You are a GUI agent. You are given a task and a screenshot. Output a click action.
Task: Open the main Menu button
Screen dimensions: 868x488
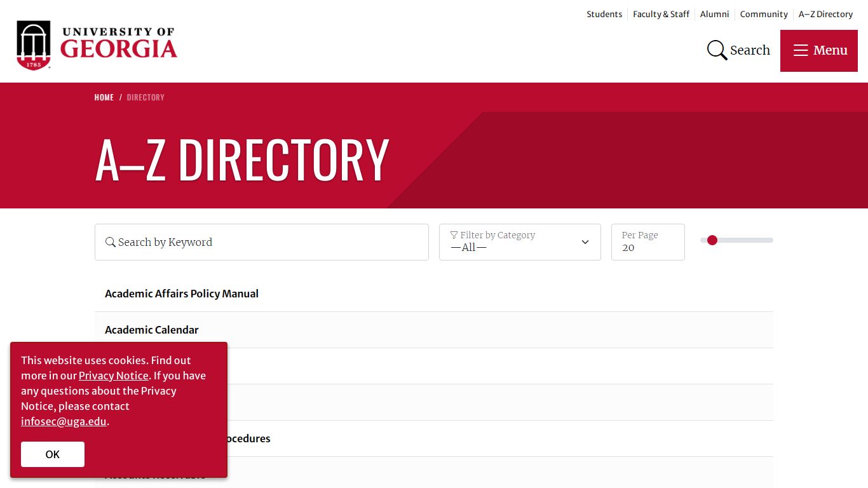(x=819, y=51)
